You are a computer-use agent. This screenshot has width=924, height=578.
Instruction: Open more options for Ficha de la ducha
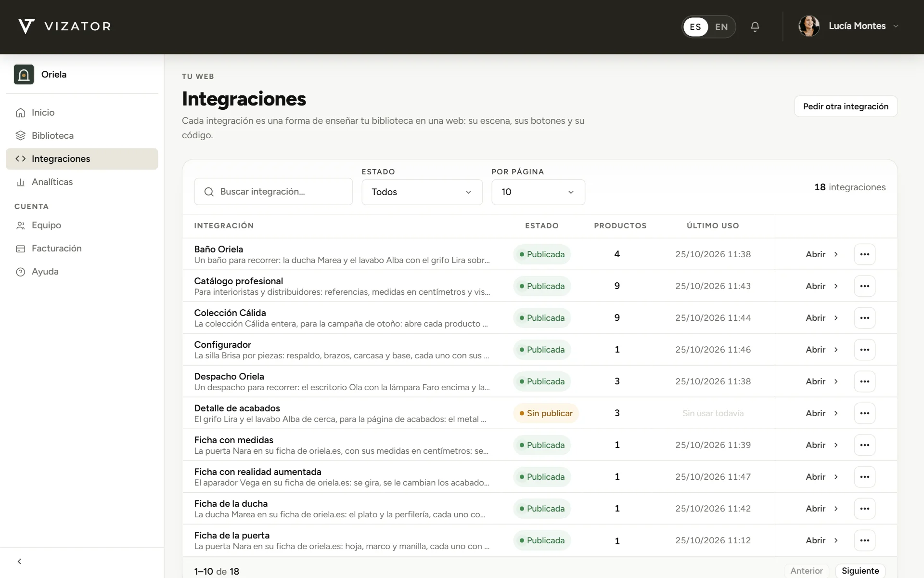[x=864, y=509]
